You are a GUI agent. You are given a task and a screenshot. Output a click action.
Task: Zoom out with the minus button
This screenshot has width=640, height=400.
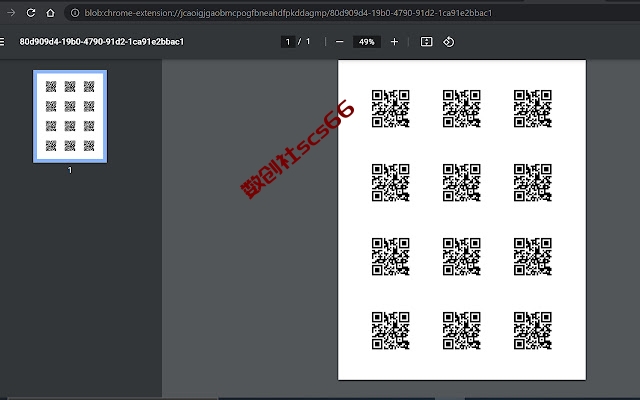tap(339, 42)
